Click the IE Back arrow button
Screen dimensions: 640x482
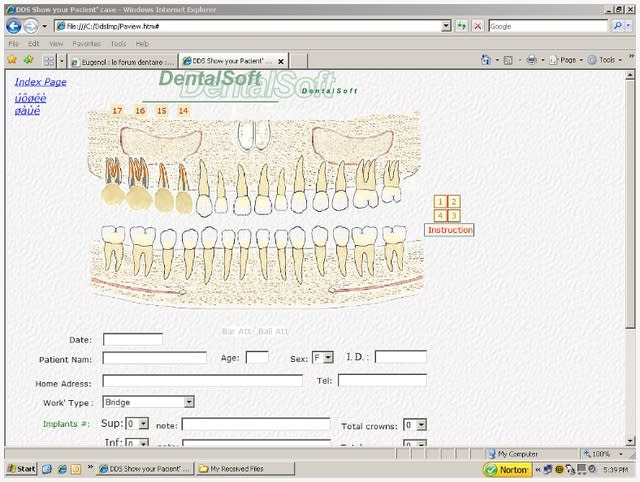tap(14, 26)
